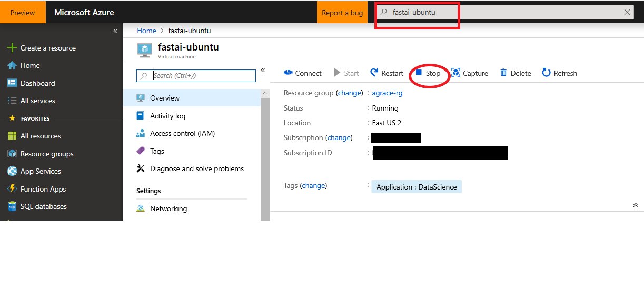Clear the top search box with X
644x288 pixels.
627,13
